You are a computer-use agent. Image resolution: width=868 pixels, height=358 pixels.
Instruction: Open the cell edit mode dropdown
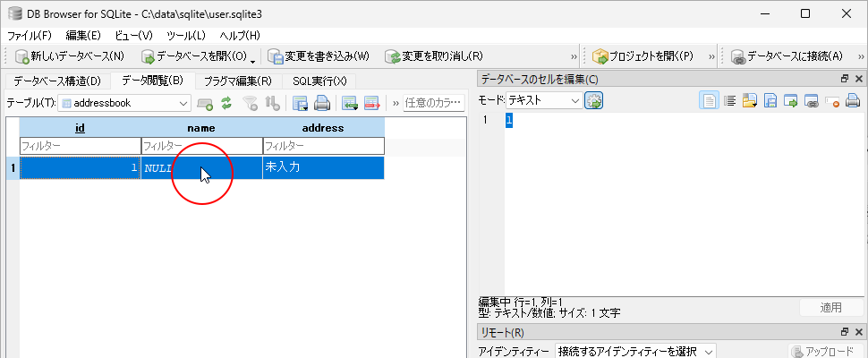point(544,101)
